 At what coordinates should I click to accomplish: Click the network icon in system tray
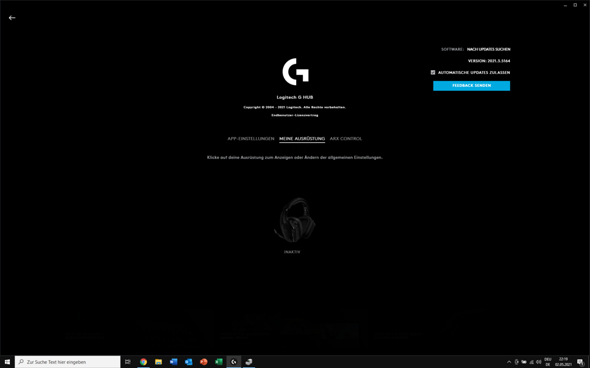click(x=531, y=362)
